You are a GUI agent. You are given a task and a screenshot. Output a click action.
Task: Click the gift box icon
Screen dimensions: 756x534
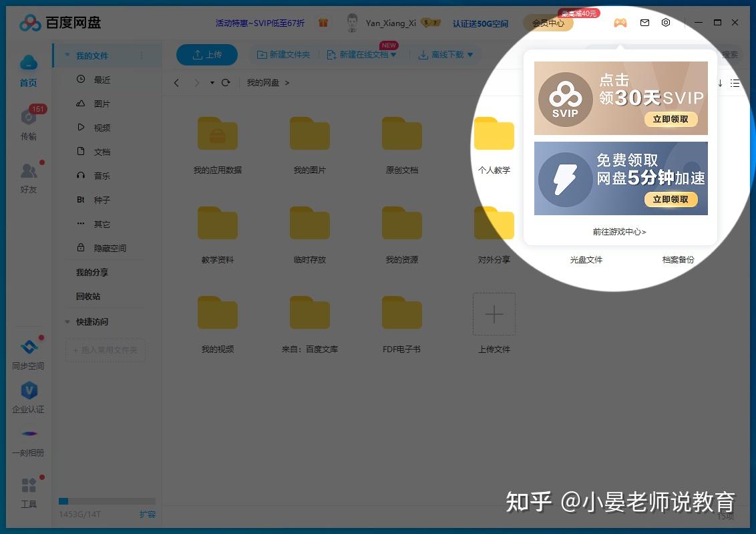[x=323, y=23]
